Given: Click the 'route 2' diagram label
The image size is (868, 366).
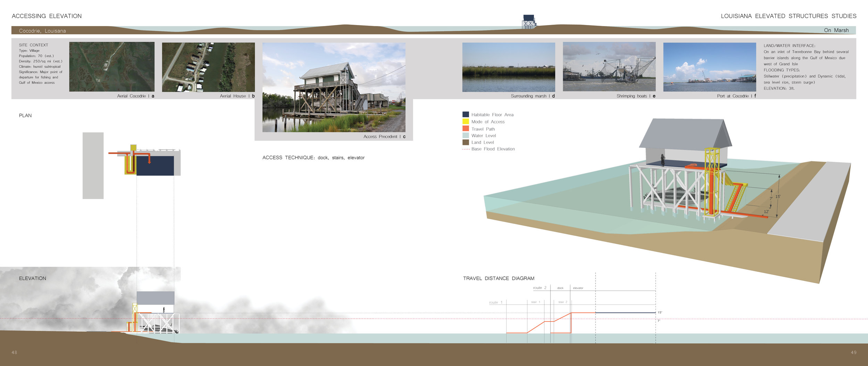Looking at the screenshot, I should pyautogui.click(x=540, y=288).
